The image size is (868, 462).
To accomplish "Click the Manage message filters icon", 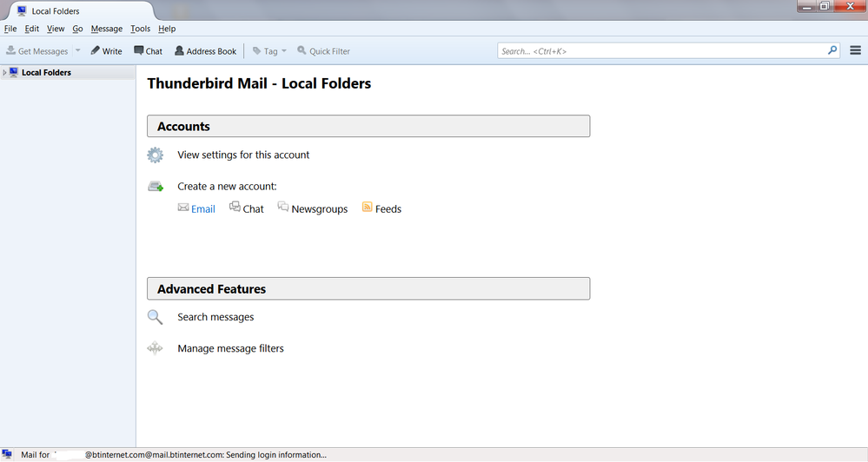I will click(x=155, y=348).
